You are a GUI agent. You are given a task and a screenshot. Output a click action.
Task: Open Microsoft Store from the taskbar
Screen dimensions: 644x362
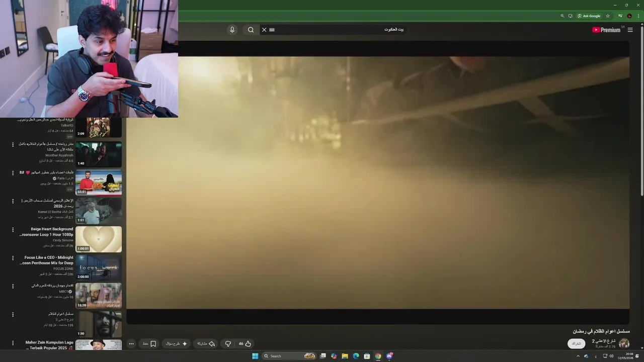tap(367, 356)
